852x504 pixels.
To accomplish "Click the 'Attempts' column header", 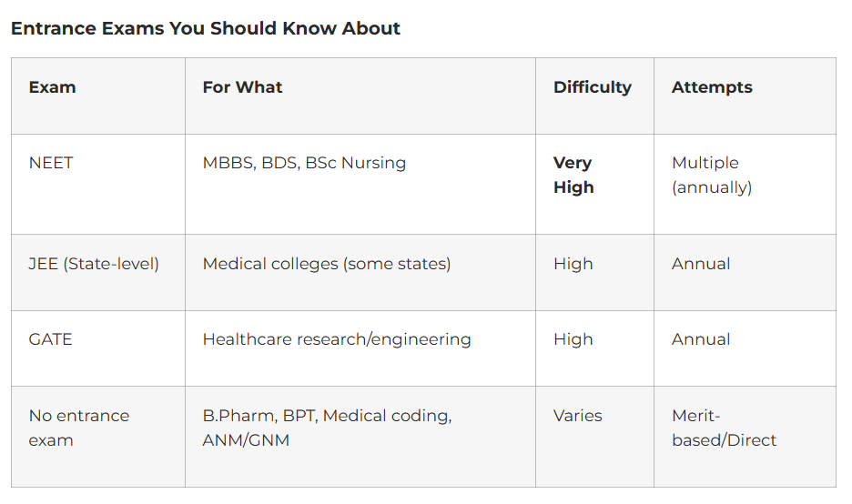I will [x=712, y=87].
